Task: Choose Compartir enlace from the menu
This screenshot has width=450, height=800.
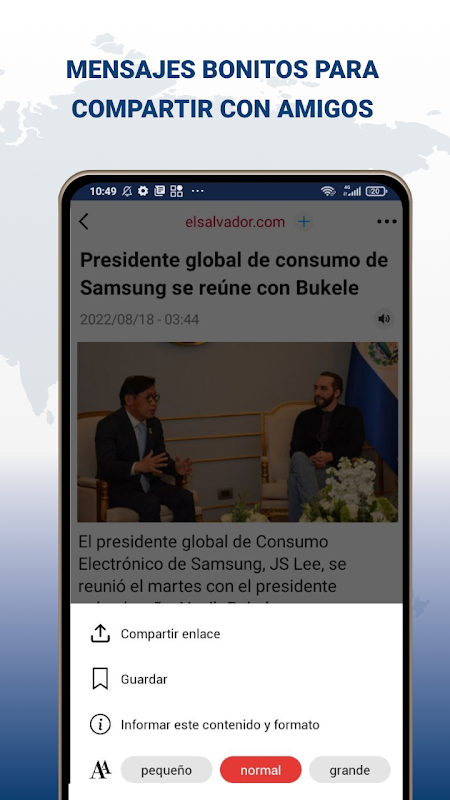Action: tap(170, 634)
